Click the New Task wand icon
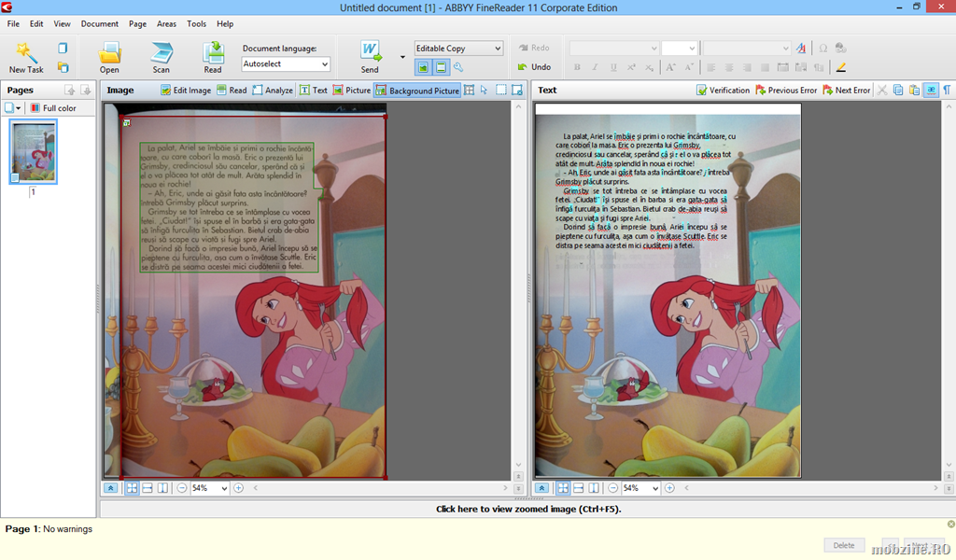 26,54
